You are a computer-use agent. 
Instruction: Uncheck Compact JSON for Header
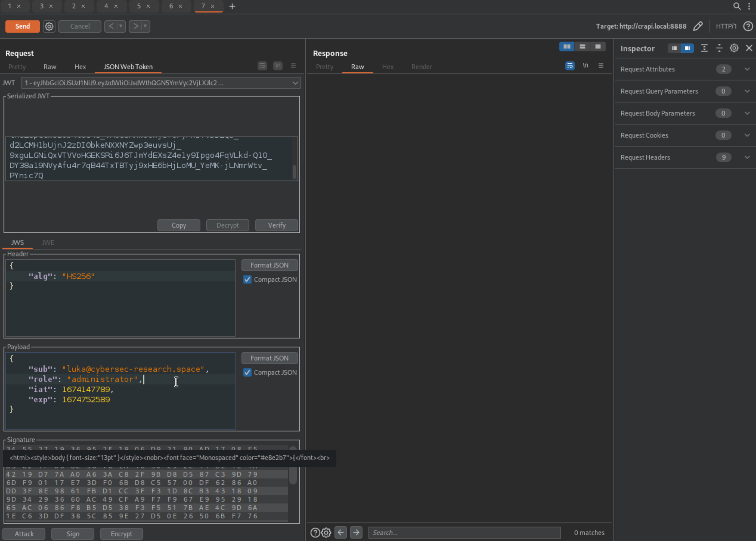(x=247, y=279)
